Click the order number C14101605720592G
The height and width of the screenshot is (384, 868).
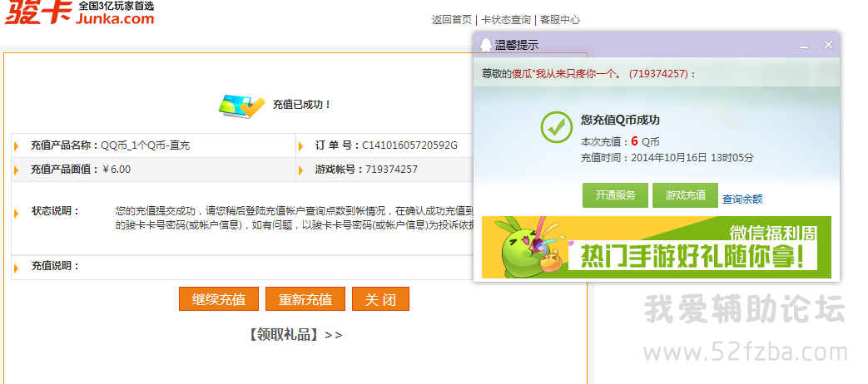pyautogui.click(x=409, y=145)
